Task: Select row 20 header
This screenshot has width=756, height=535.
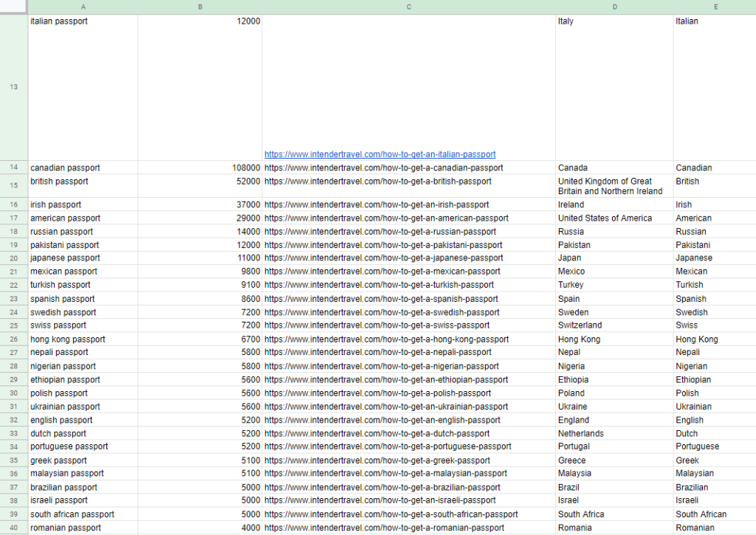Action: coord(13,258)
